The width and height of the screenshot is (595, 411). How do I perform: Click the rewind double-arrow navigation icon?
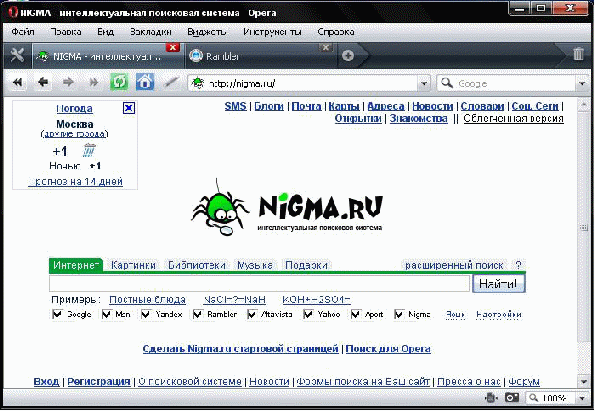(17, 82)
